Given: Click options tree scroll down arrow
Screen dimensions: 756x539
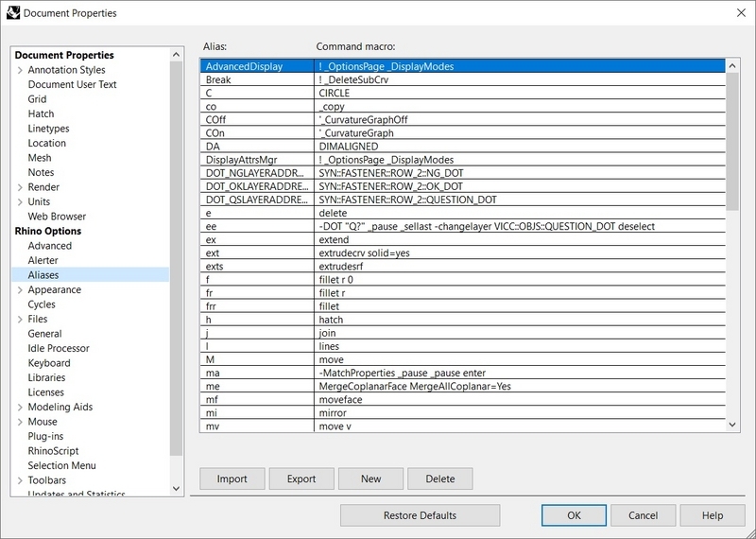Looking at the screenshot, I should click(176, 488).
